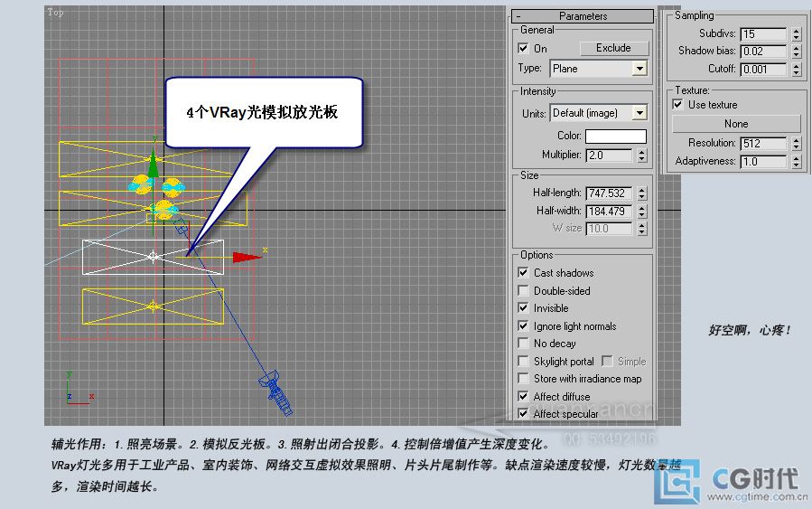Enable Store with irradiance map checkbox
This screenshot has width=812, height=509.
[523, 379]
